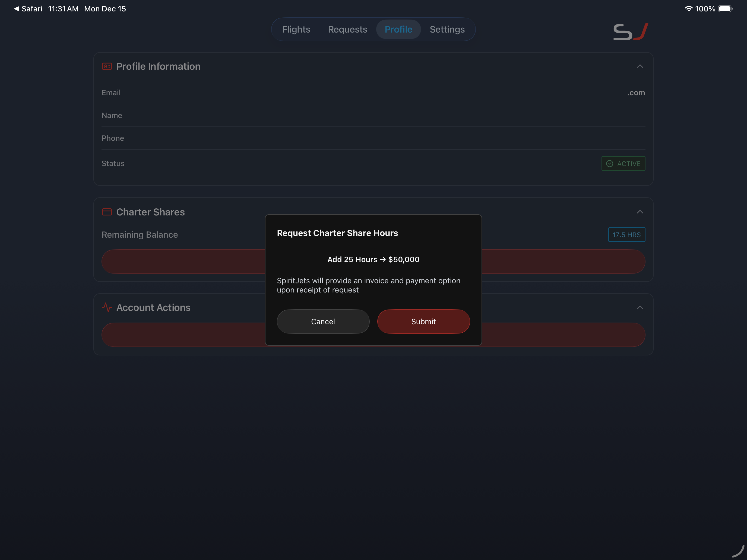The image size is (747, 560).
Task: Tap the Safari back arrow in status bar
Action: 17,9
